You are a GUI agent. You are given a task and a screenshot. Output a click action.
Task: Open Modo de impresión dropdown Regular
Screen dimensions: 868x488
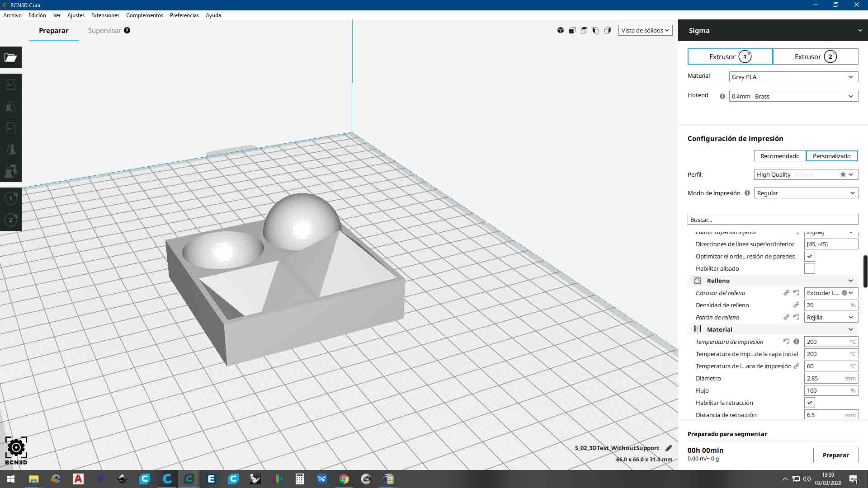click(806, 193)
